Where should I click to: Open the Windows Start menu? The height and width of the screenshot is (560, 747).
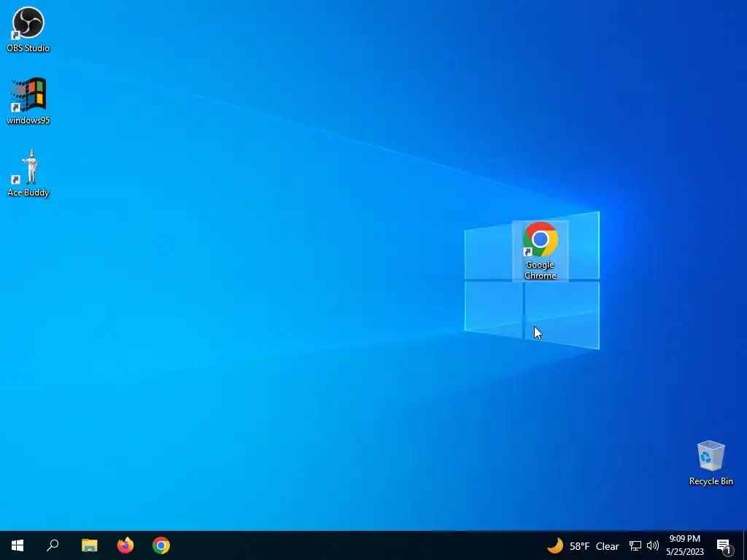click(x=18, y=545)
